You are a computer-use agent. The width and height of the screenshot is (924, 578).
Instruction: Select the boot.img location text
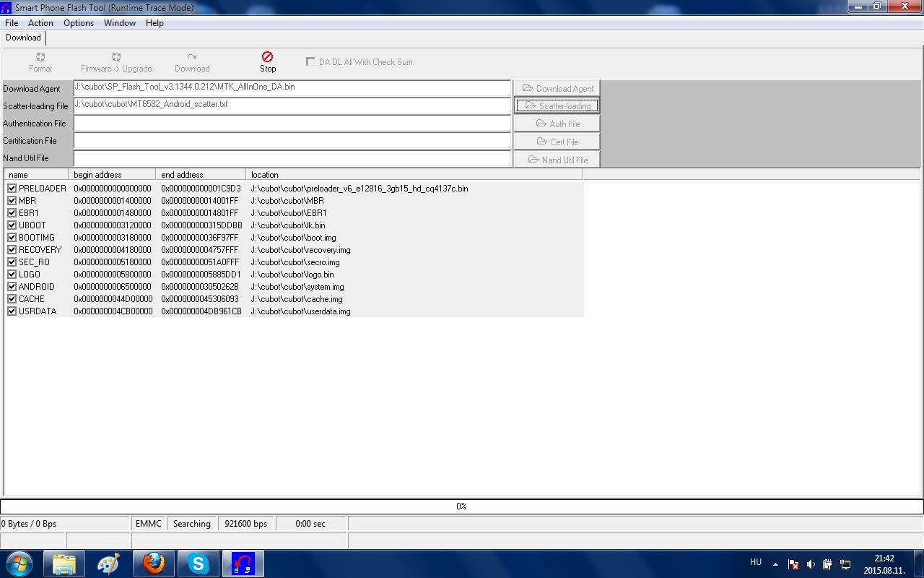click(293, 238)
